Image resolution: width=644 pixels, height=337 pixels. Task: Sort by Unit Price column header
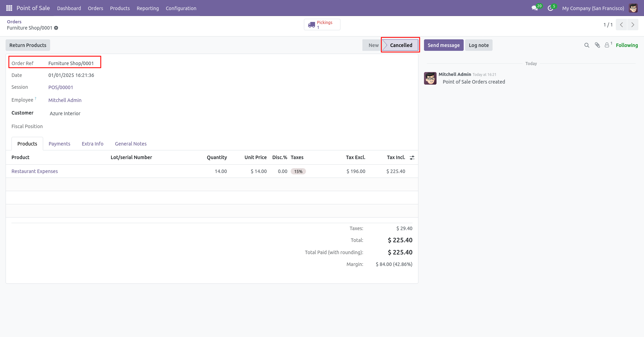pos(256,157)
